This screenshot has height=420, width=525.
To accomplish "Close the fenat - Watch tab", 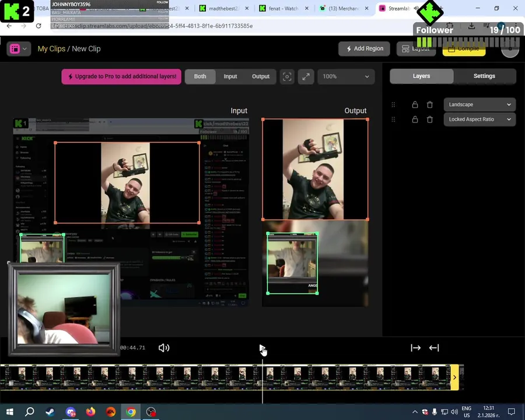I will pos(307,8).
